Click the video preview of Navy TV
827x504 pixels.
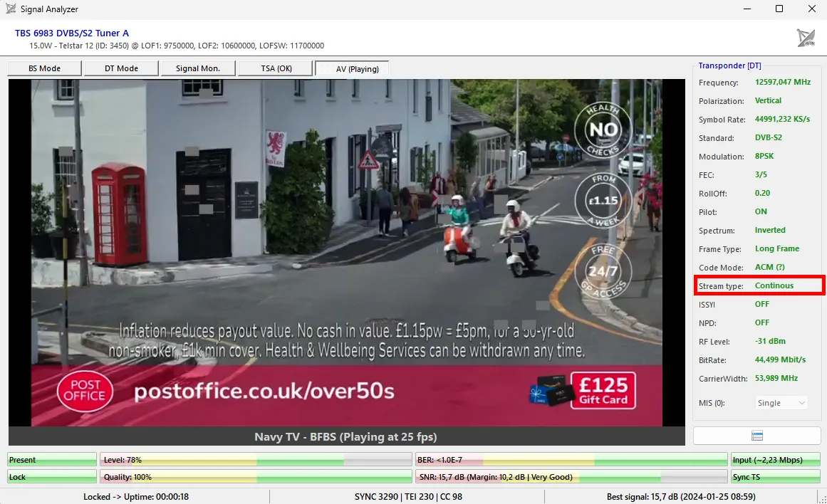pos(346,253)
